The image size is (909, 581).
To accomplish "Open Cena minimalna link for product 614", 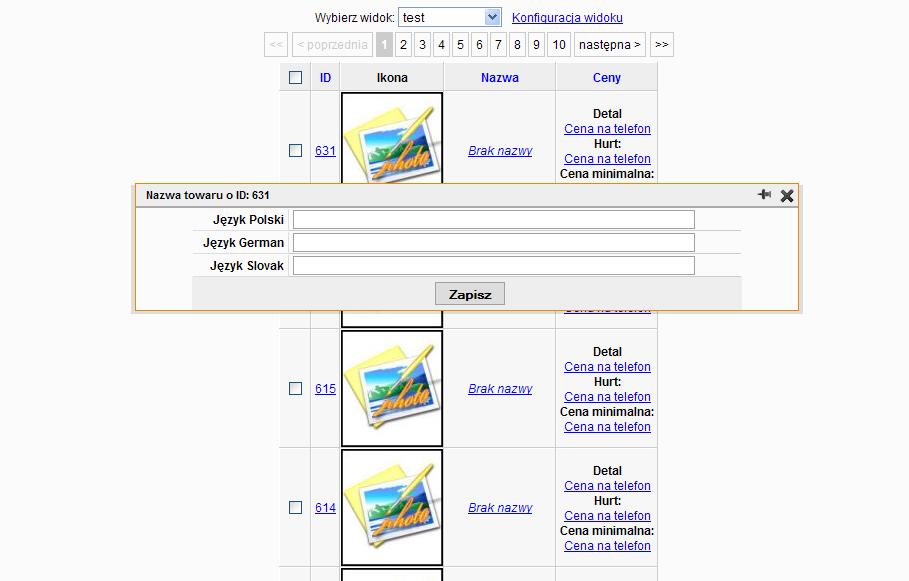I will (608, 546).
